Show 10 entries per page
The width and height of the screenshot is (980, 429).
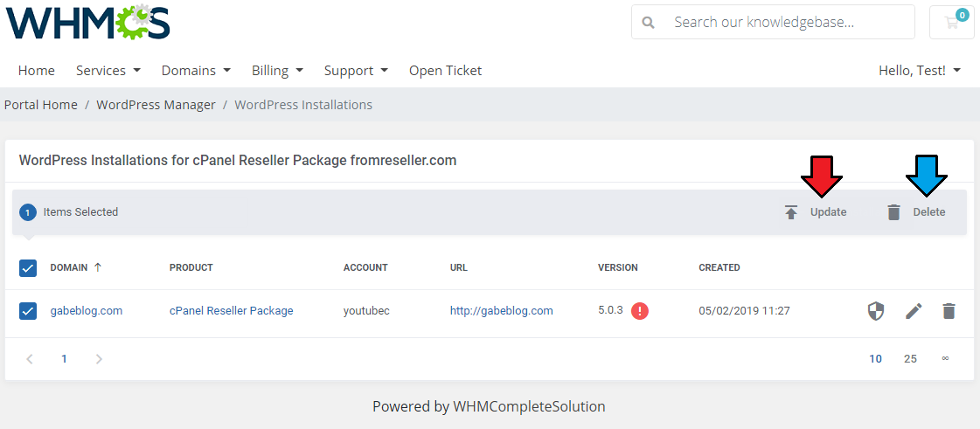point(876,359)
